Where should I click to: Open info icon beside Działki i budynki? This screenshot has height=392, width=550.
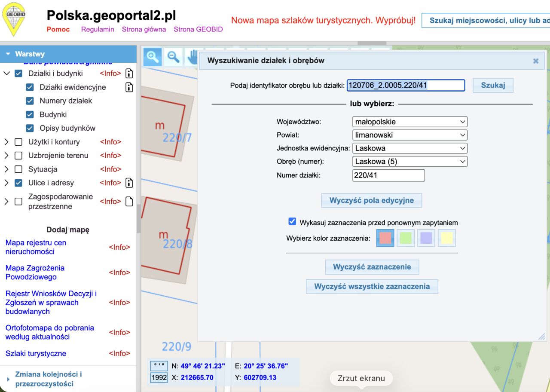point(129,73)
